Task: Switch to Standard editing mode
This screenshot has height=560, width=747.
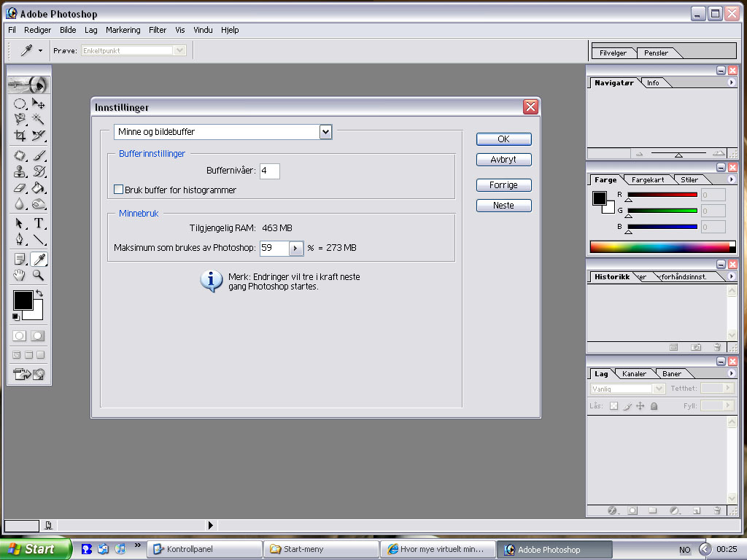Action: point(20,335)
